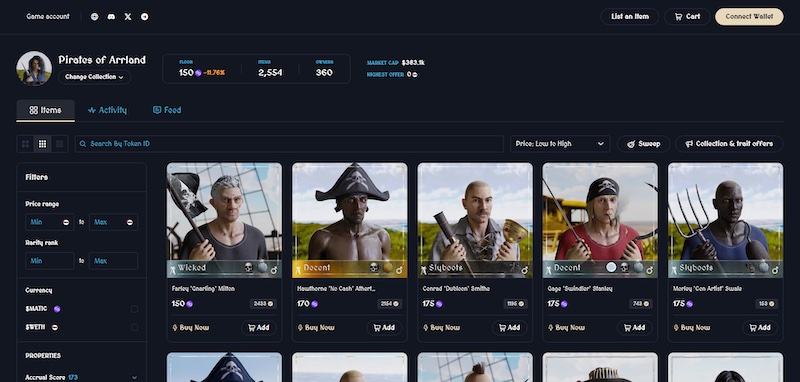
Task: Click the 2433 rarity badge on Farley card
Action: coord(263,304)
